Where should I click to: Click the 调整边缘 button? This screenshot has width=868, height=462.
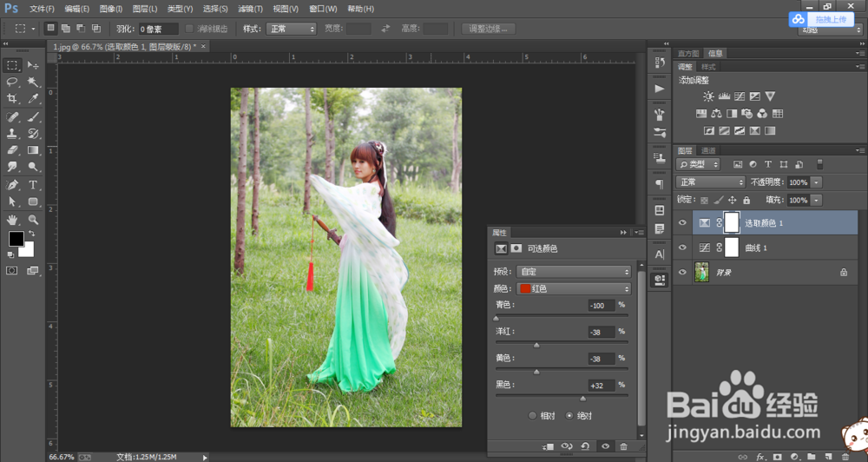pos(488,29)
